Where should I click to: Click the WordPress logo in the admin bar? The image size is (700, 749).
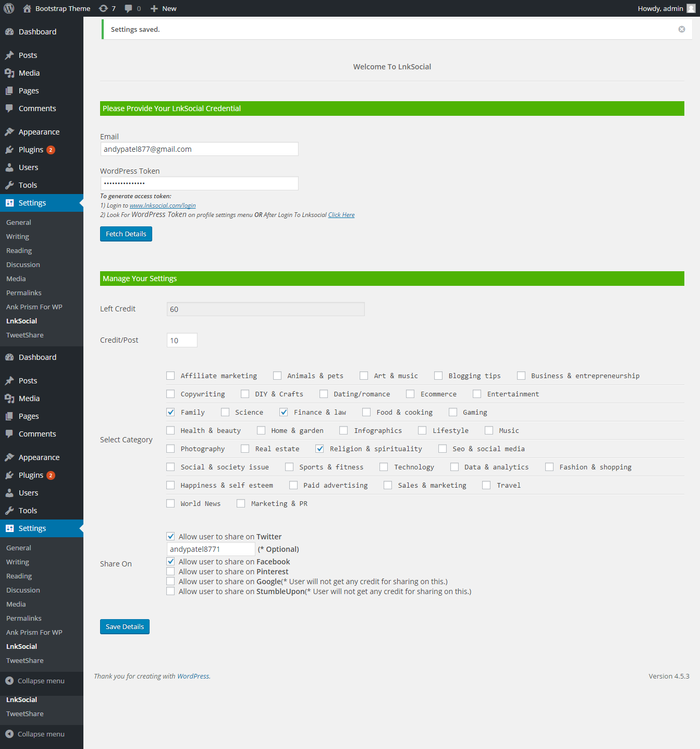(9, 8)
